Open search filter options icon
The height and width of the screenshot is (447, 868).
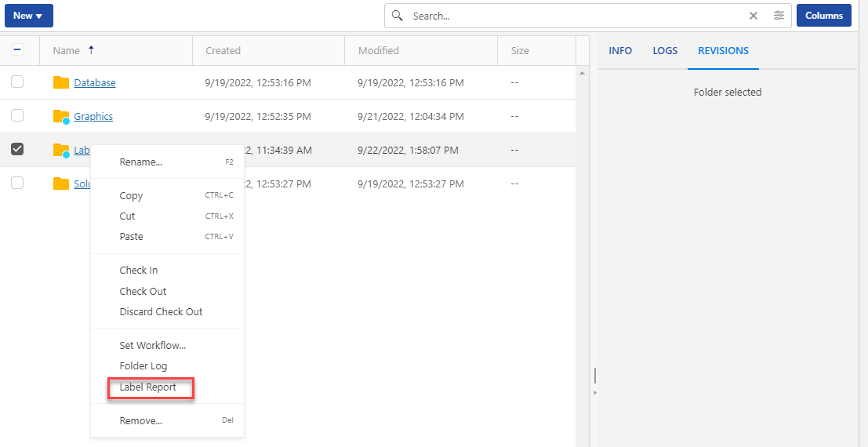(779, 16)
